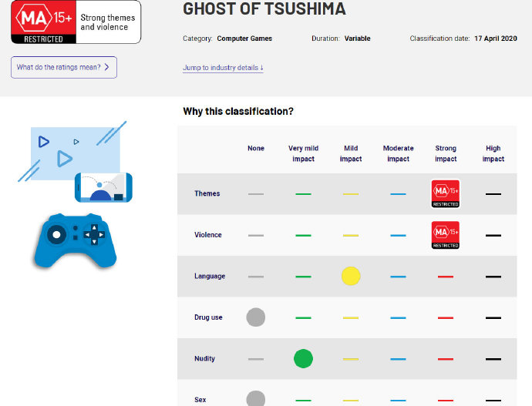Open 'What do the ratings mean?' button
Image resolution: width=532 pixels, height=406 pixels.
pos(64,68)
